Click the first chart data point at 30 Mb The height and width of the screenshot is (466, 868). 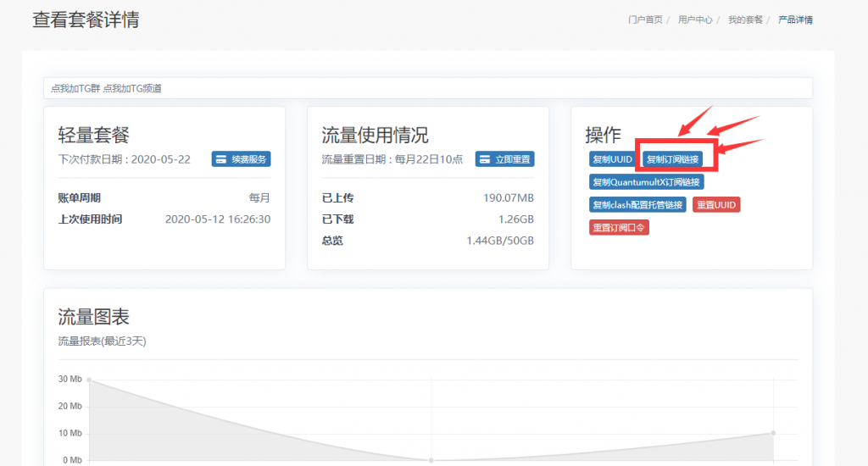tap(89, 380)
